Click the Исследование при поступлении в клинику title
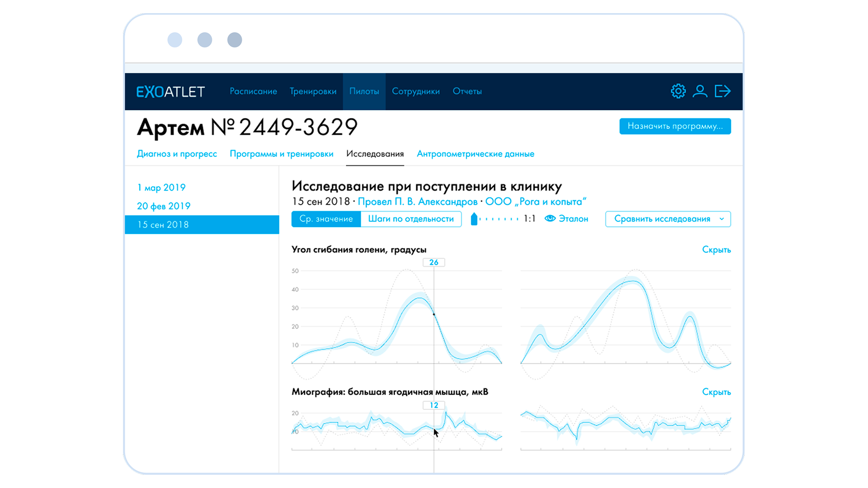 [427, 186]
